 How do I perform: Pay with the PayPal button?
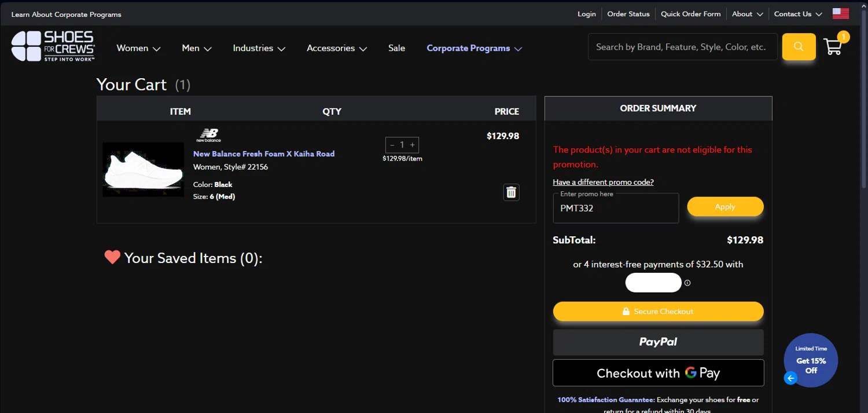tap(658, 342)
